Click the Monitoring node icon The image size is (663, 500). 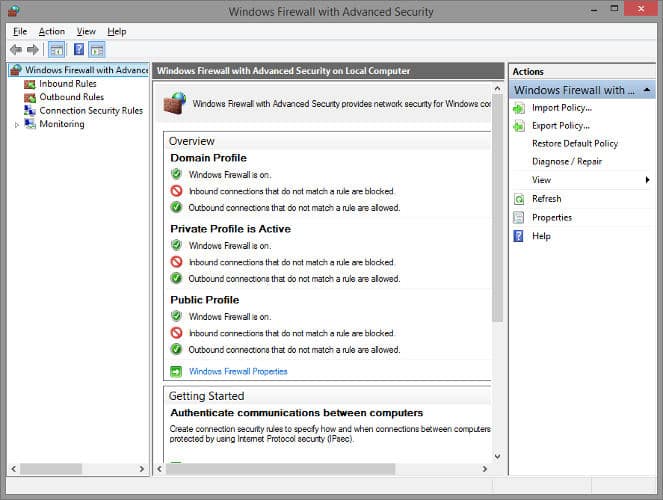tap(30, 124)
